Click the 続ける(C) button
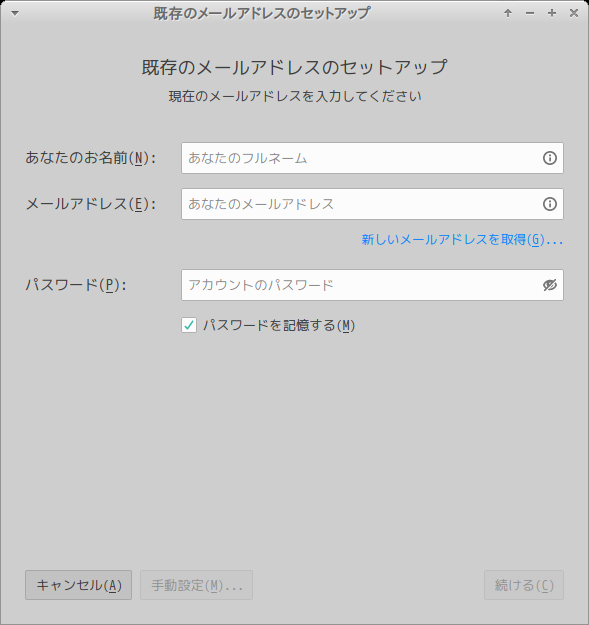This screenshot has width=589, height=625. point(524,585)
